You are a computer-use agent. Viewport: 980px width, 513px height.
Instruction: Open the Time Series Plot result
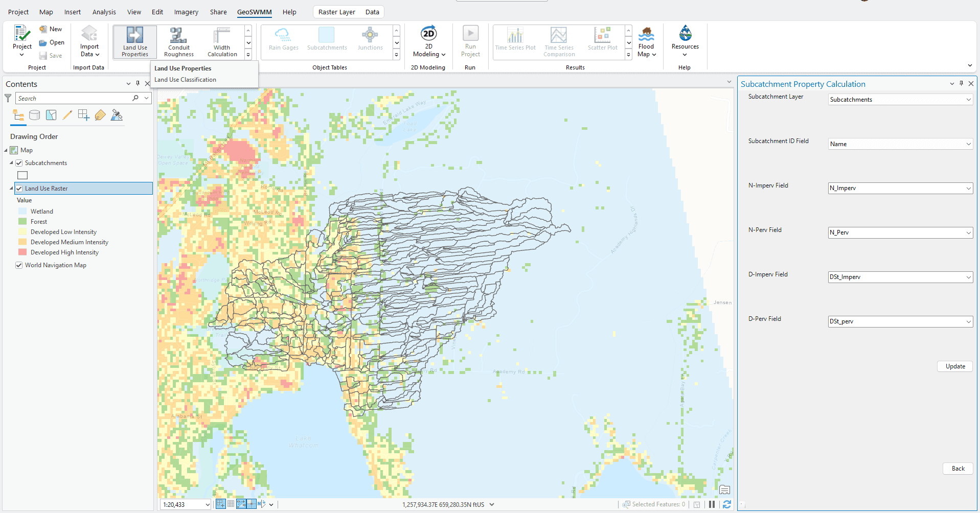[x=515, y=39]
